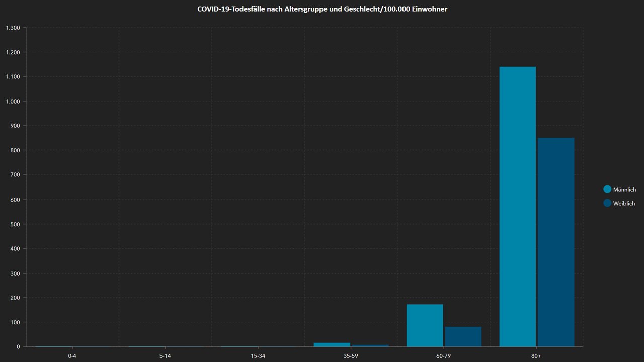This screenshot has width=644, height=362.
Task: Click the 5-14 age group axis label
Action: 165,355
